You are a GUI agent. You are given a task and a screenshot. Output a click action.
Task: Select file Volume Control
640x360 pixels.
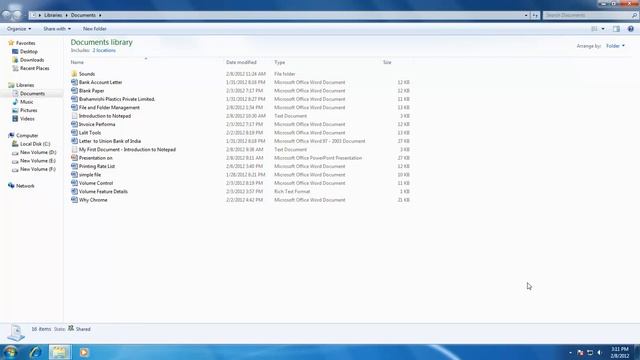[x=96, y=183]
